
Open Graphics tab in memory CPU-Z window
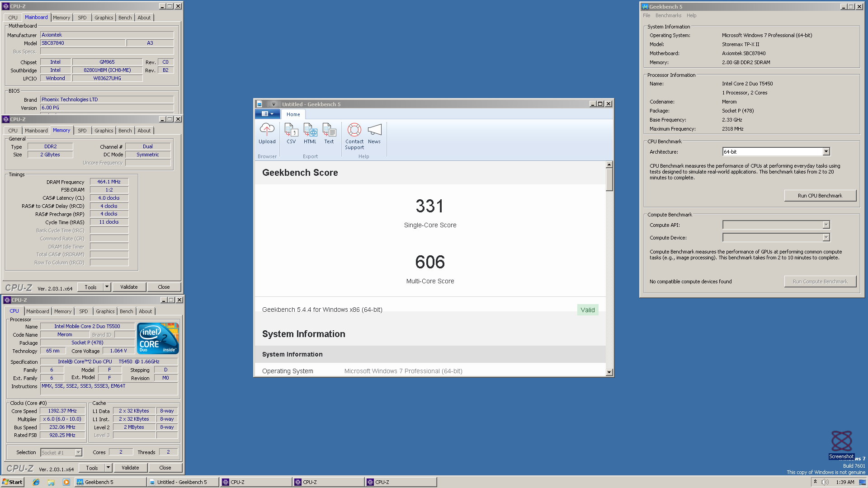point(104,131)
